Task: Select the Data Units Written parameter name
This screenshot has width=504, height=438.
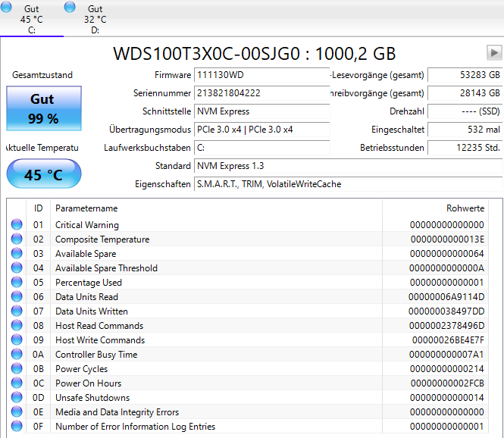Action: point(92,311)
